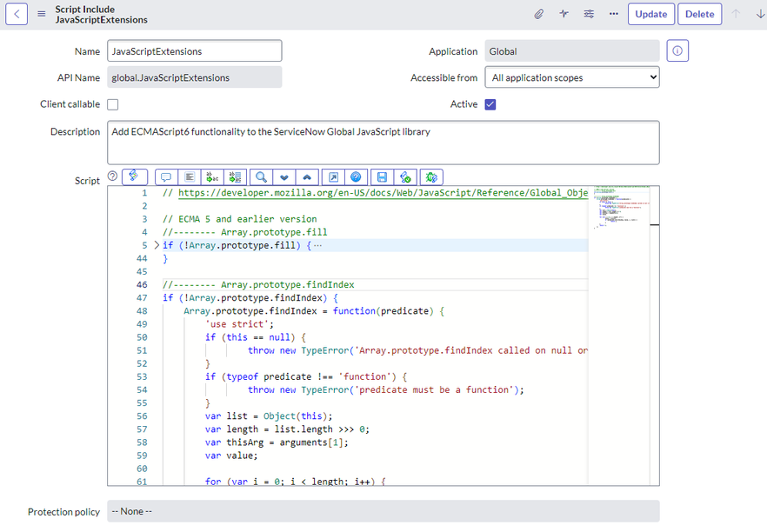This screenshot has height=532, width=767.
Task: Click the "var thisArg = arguments[1];" line
Action: [277, 442]
